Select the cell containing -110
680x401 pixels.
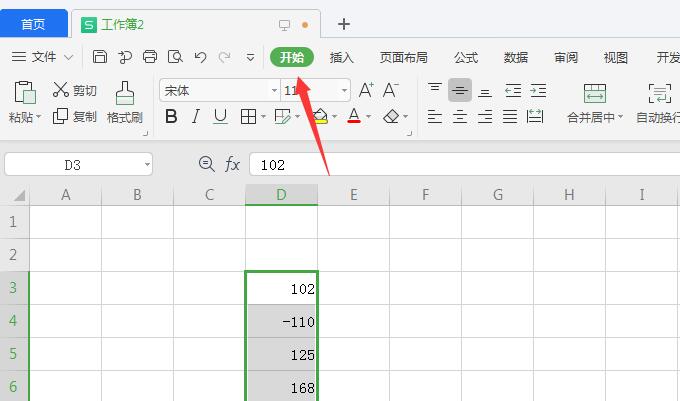(x=281, y=321)
